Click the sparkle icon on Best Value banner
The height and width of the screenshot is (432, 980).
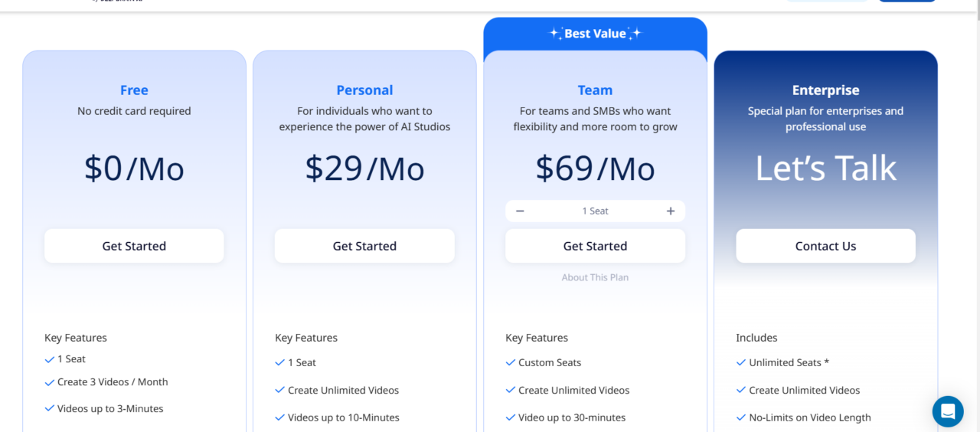[x=556, y=34]
